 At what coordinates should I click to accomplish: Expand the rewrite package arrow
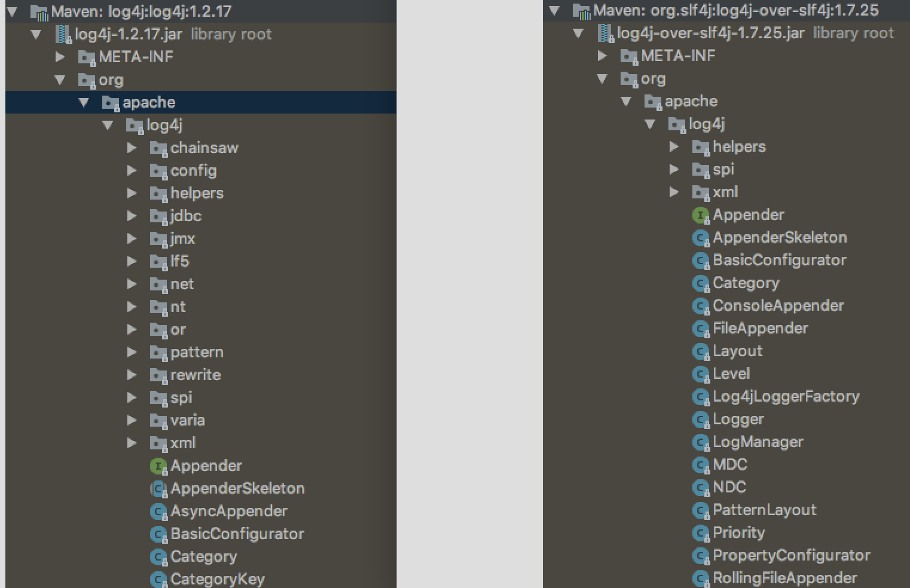pos(132,375)
